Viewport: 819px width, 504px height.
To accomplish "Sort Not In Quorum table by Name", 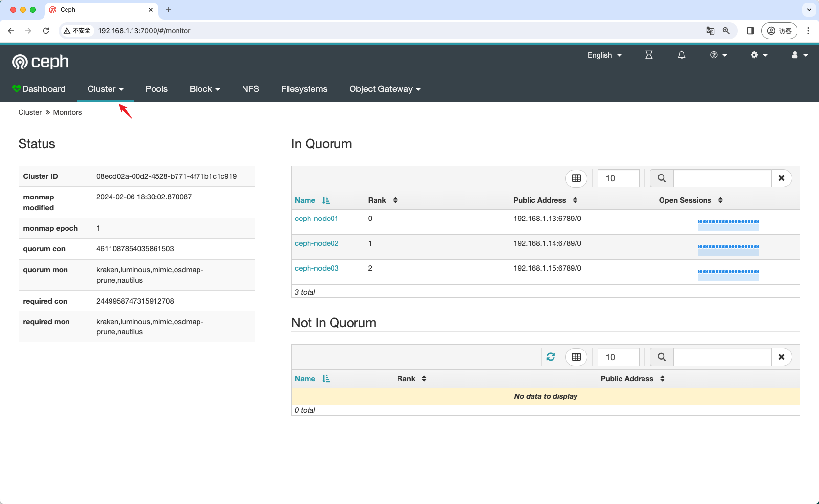I will click(x=312, y=379).
